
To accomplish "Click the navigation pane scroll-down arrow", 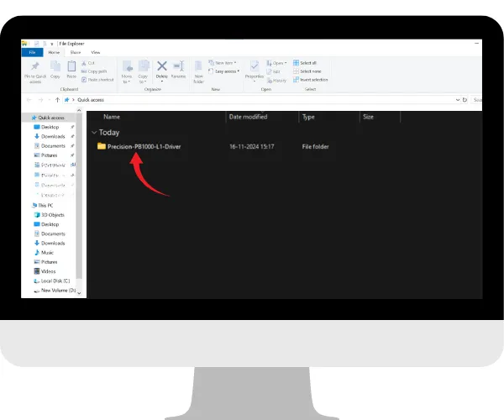I will point(79,293).
